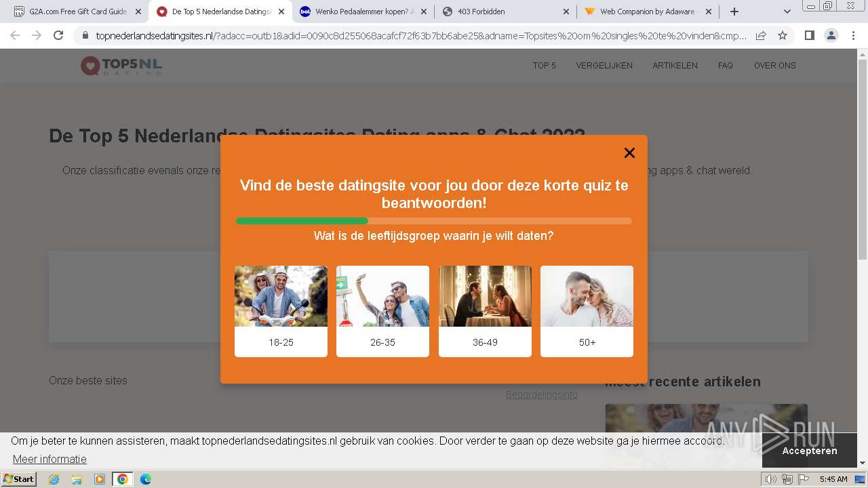
Task: Close the Wenko Pedaalemmer tab
Action: point(424,12)
